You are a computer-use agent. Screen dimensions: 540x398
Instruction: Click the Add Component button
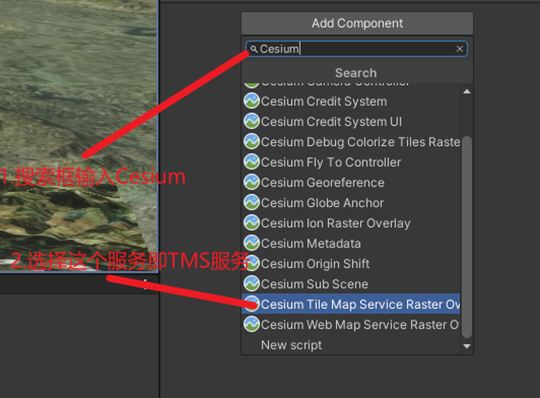click(357, 23)
